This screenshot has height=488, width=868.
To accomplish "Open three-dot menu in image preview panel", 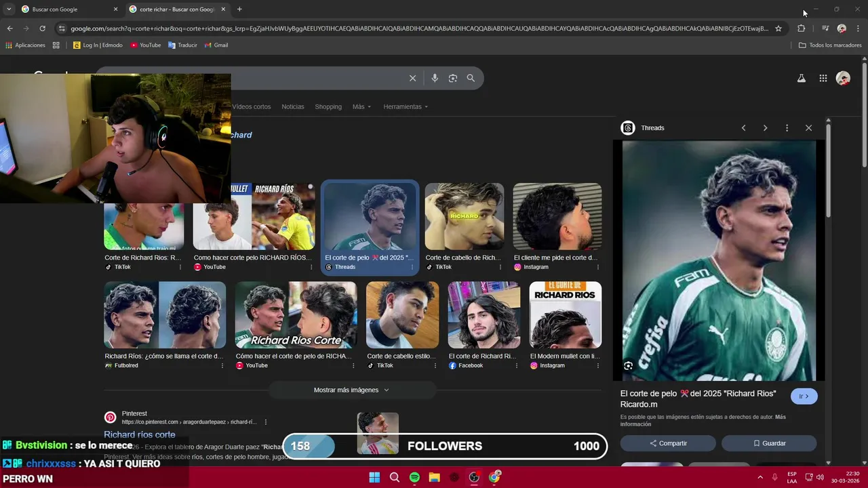I will point(787,128).
